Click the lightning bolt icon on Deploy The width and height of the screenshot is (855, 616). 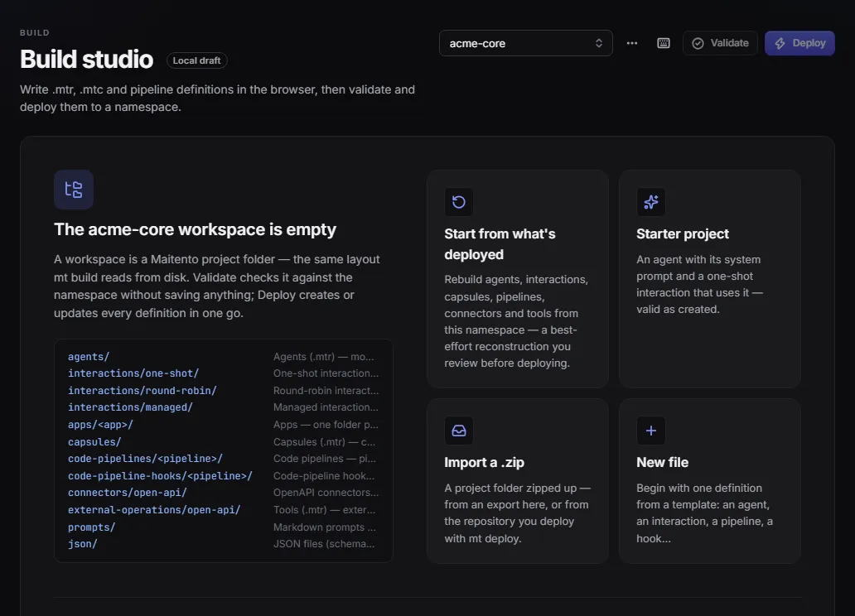click(780, 43)
